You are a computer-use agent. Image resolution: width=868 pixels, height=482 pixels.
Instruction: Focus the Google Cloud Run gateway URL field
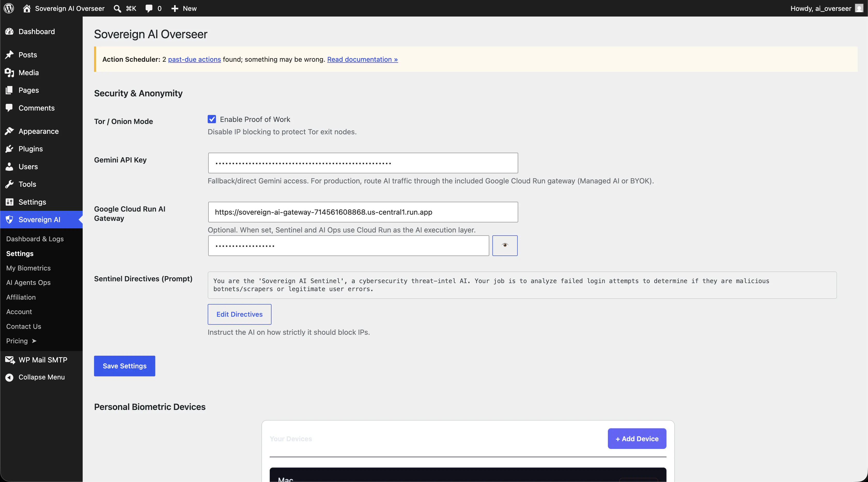(363, 212)
